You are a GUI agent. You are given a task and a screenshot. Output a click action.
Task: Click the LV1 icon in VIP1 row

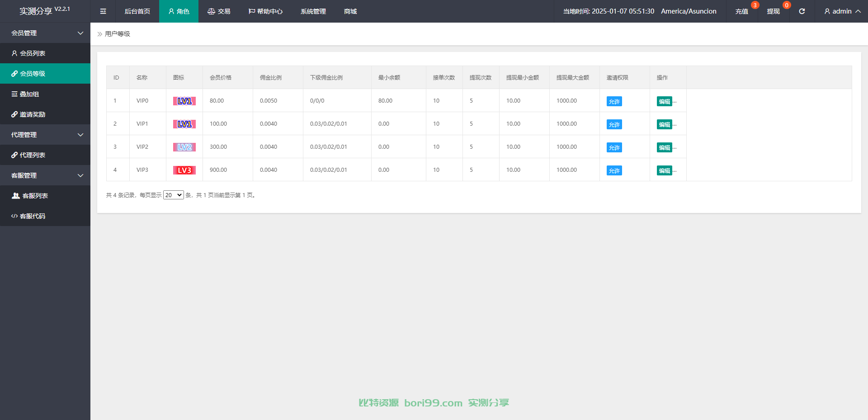point(184,124)
